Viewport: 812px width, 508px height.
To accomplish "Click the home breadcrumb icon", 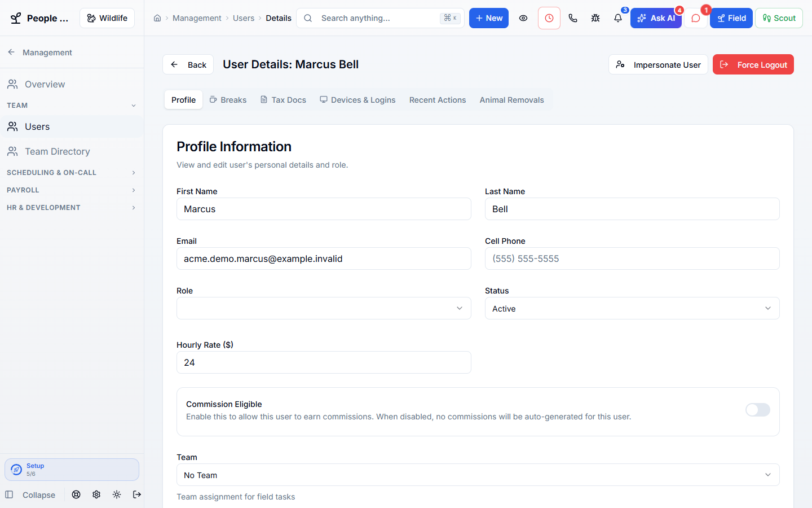I will click(x=157, y=18).
